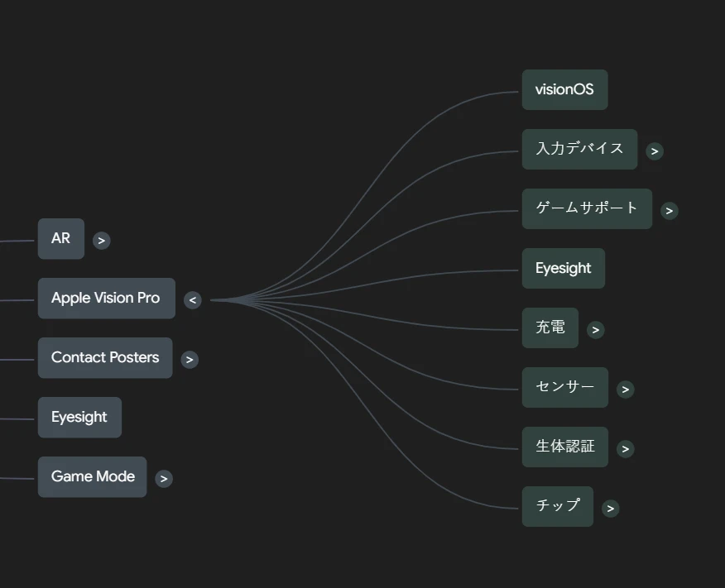
Task: Open the 充電 node
Action: (550, 328)
